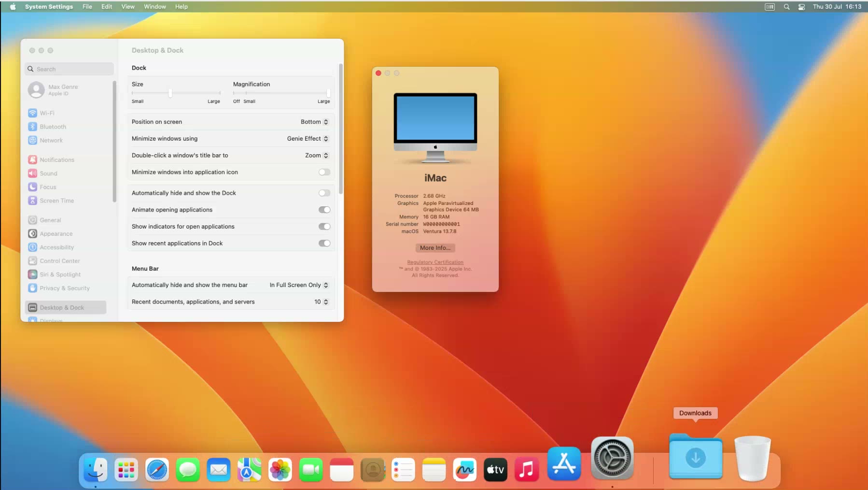The image size is (868, 490).
Task: Open App Store from the Dock
Action: [x=564, y=464]
